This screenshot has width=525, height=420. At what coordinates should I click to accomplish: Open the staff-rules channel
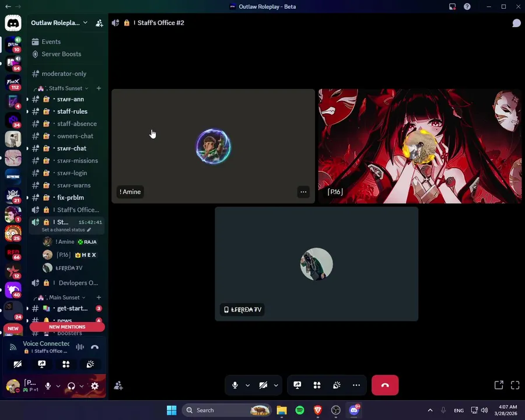[x=67, y=111]
